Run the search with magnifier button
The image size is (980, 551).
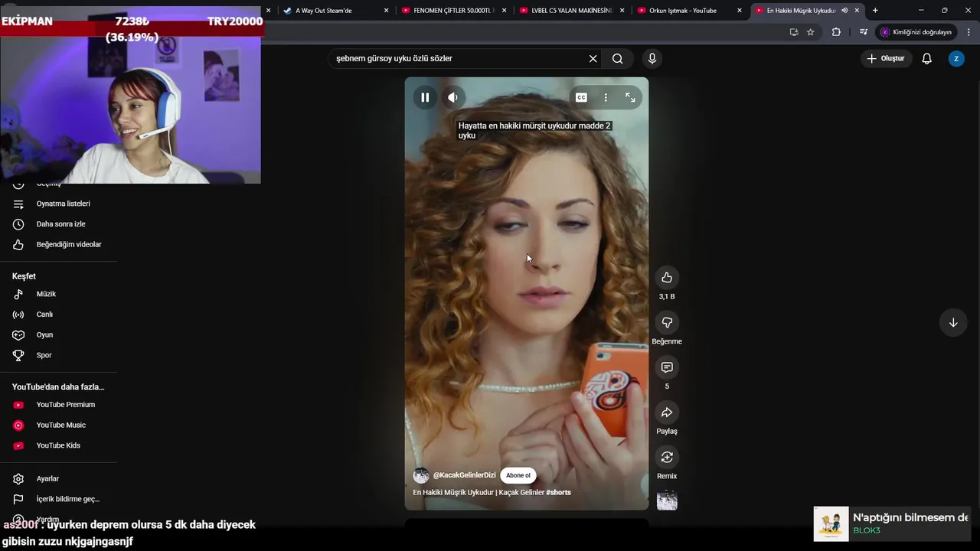click(x=618, y=58)
